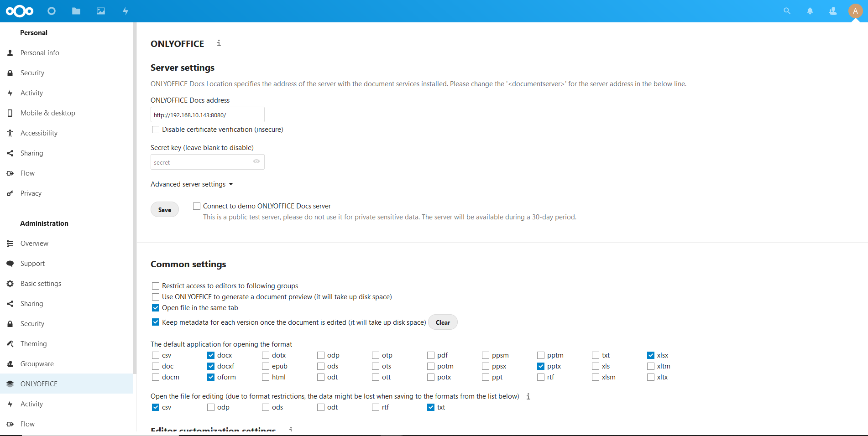Check the ppt format checkbox
868x436 pixels.
pyautogui.click(x=486, y=377)
